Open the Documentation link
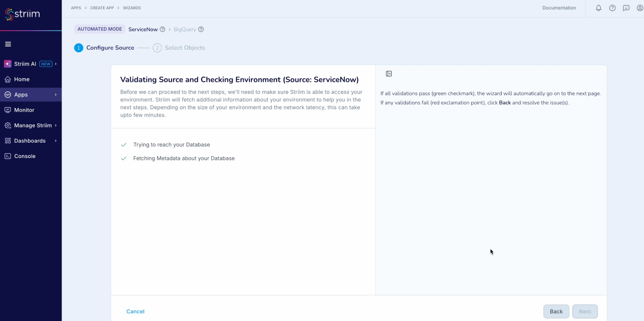The image size is (644, 321). point(559,8)
